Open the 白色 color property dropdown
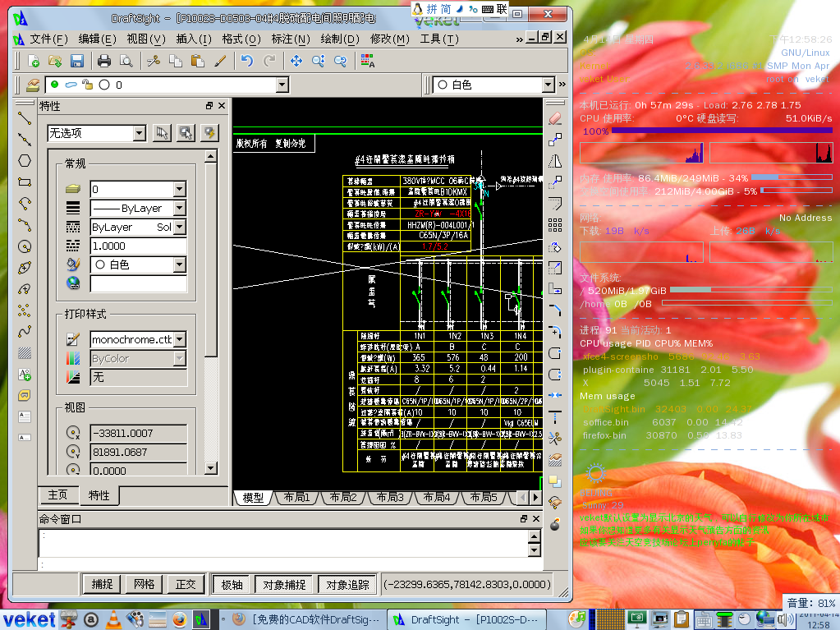840x630 pixels. point(180,264)
